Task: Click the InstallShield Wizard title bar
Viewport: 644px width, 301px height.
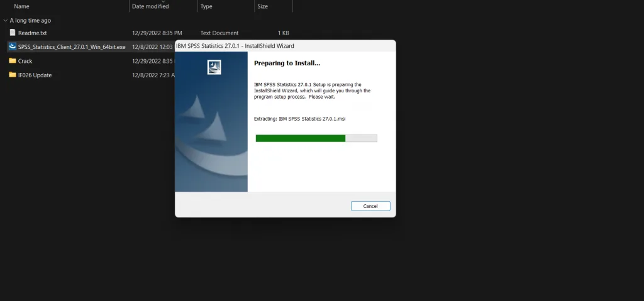Action: pyautogui.click(x=285, y=46)
